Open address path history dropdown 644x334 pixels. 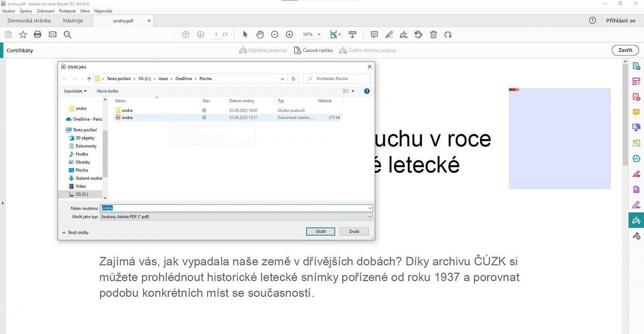pyautogui.click(x=282, y=79)
